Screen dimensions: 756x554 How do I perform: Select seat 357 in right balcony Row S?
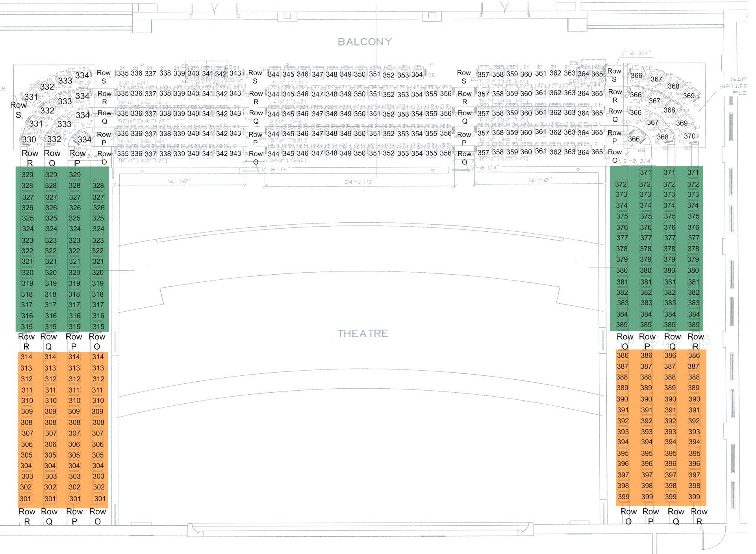(x=483, y=75)
